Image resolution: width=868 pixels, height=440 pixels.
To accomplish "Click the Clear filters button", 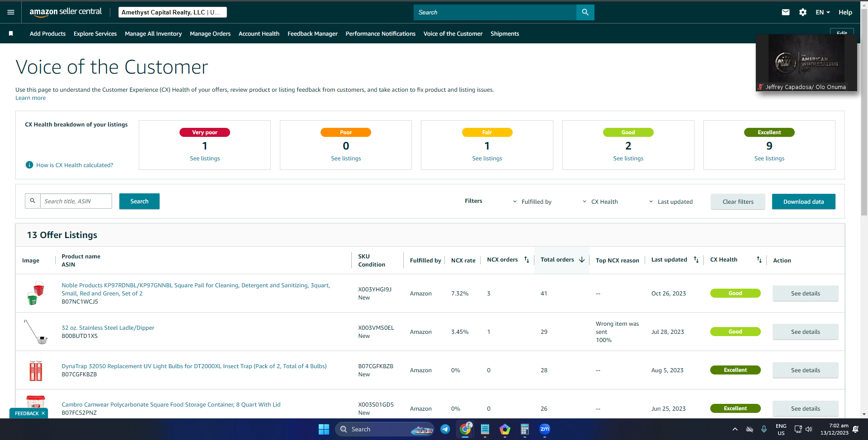I will (738, 201).
